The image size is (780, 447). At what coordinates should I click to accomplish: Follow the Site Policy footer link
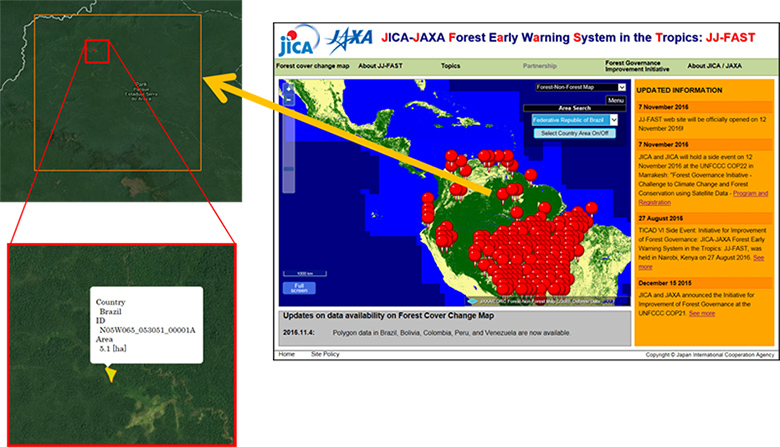point(325,354)
